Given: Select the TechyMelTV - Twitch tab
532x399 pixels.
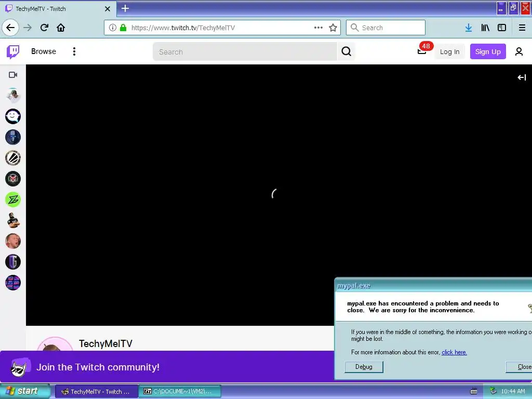Looking at the screenshot, I should pyautogui.click(x=58, y=9).
